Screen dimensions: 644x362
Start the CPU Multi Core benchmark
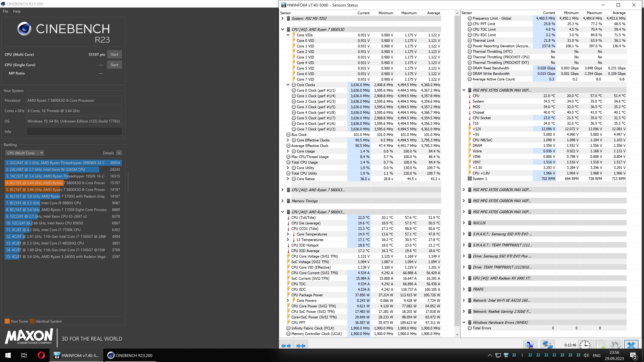pos(114,54)
